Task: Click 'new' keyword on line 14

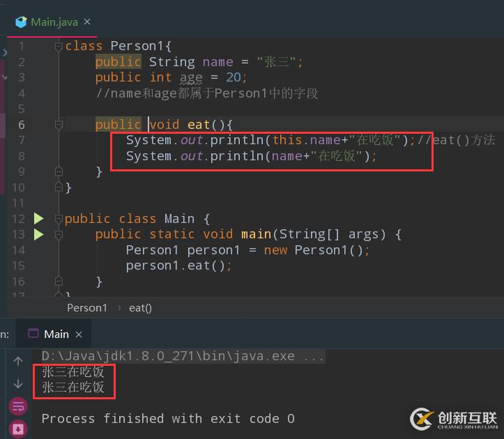Action: (x=275, y=250)
